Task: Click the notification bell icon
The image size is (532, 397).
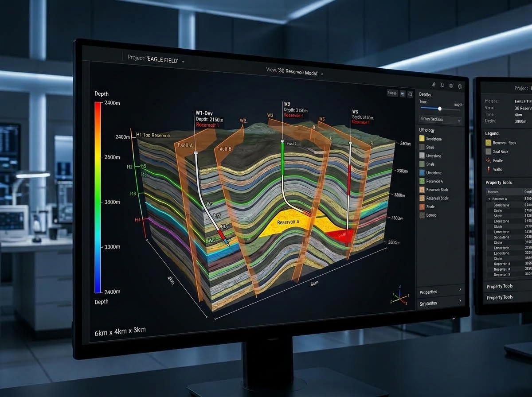Action: (442, 85)
